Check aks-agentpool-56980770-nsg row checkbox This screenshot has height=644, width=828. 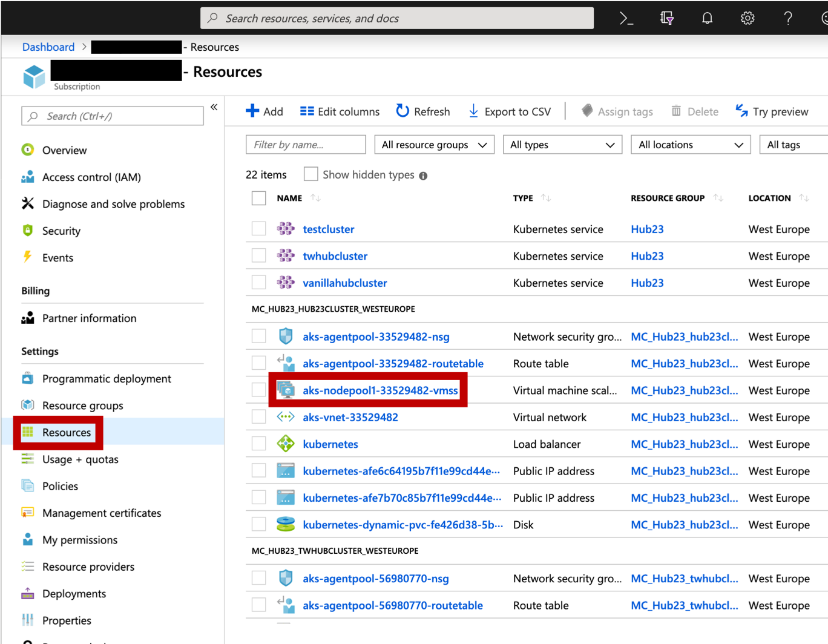(259, 578)
